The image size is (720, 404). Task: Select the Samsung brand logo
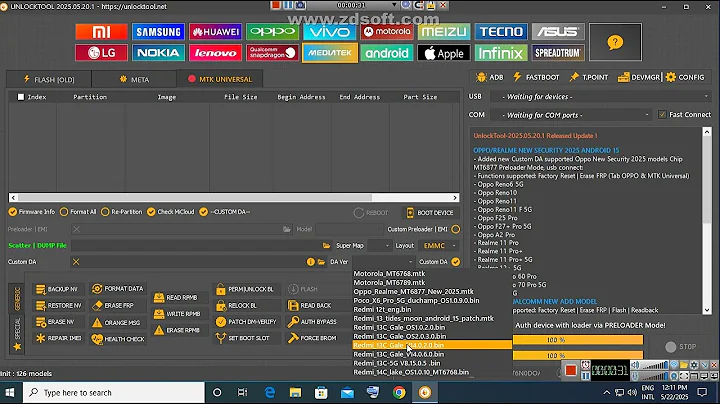158,32
